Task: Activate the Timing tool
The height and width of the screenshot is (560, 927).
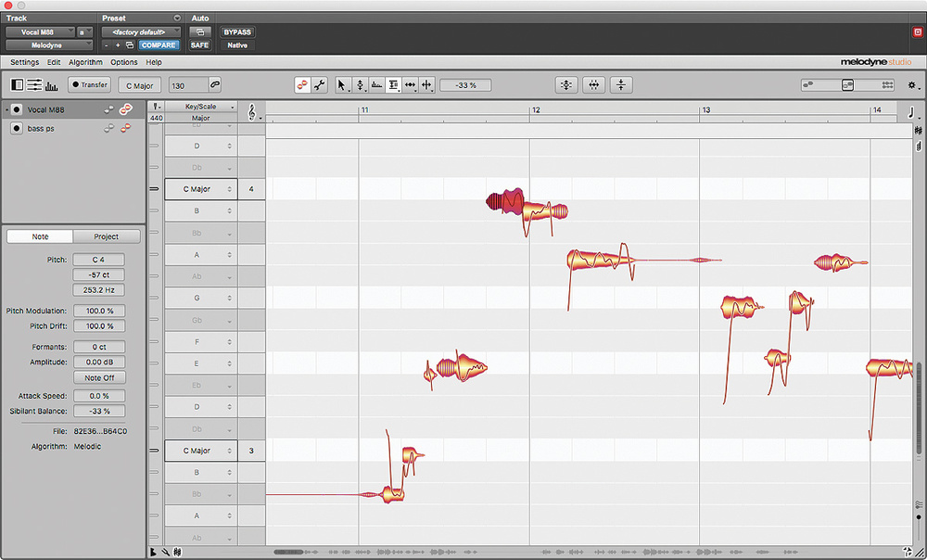Action: 409,84
